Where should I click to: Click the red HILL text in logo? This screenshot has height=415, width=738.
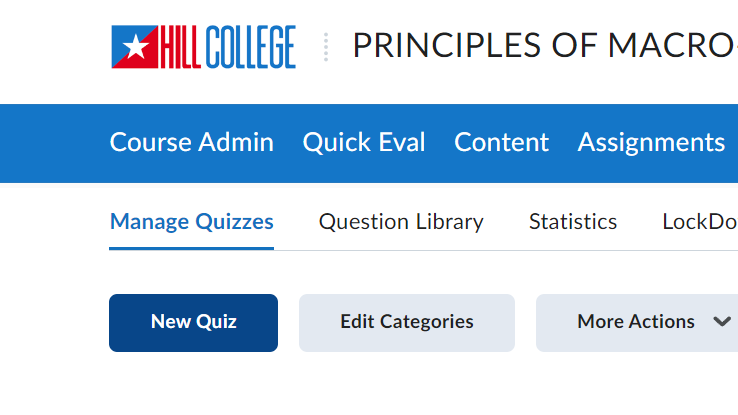pos(180,47)
